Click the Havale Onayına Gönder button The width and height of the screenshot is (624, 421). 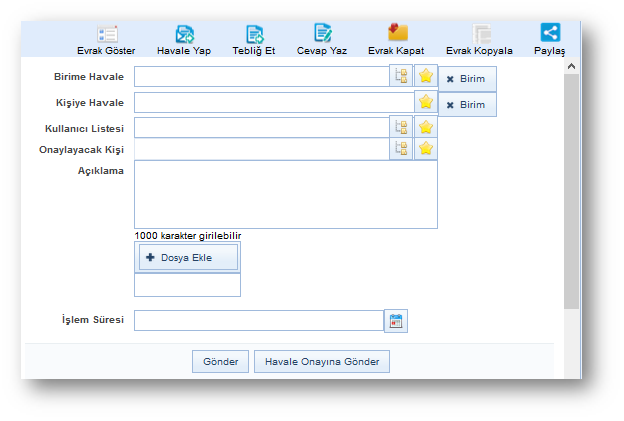point(322,361)
